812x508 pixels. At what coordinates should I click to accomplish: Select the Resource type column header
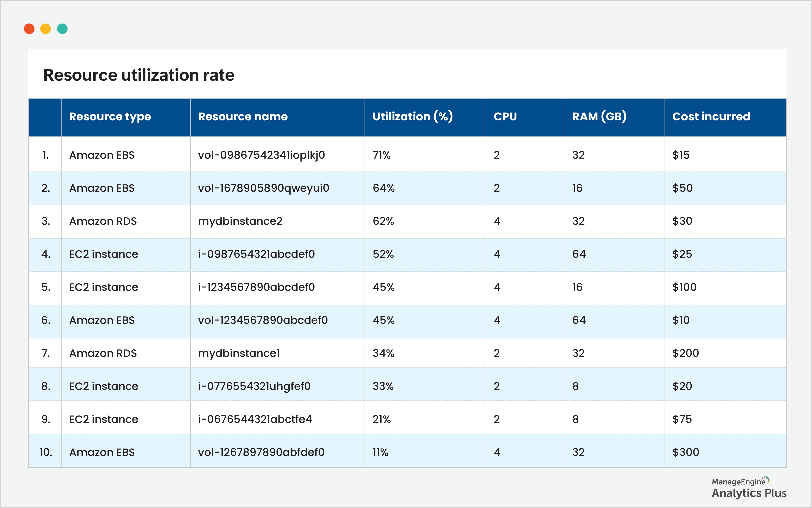tap(110, 117)
